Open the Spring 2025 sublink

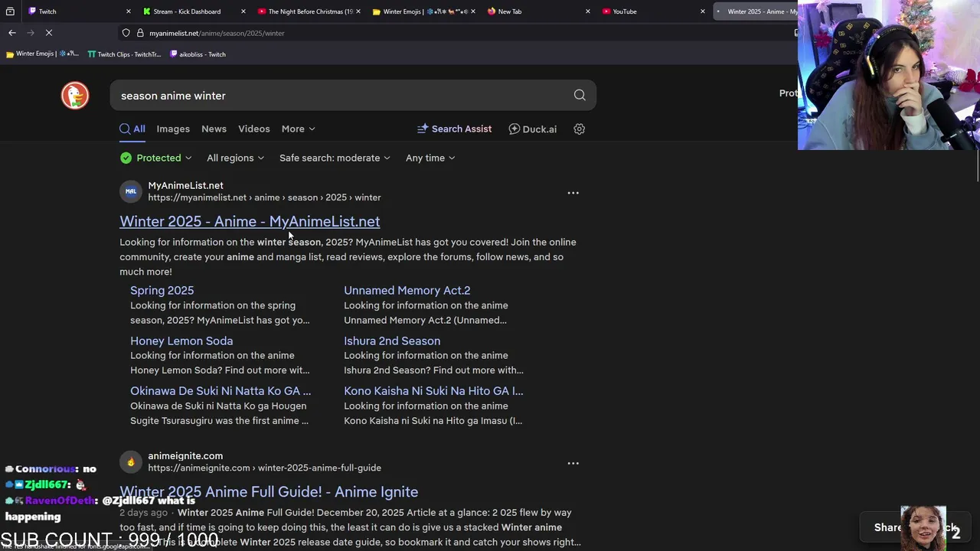click(162, 291)
